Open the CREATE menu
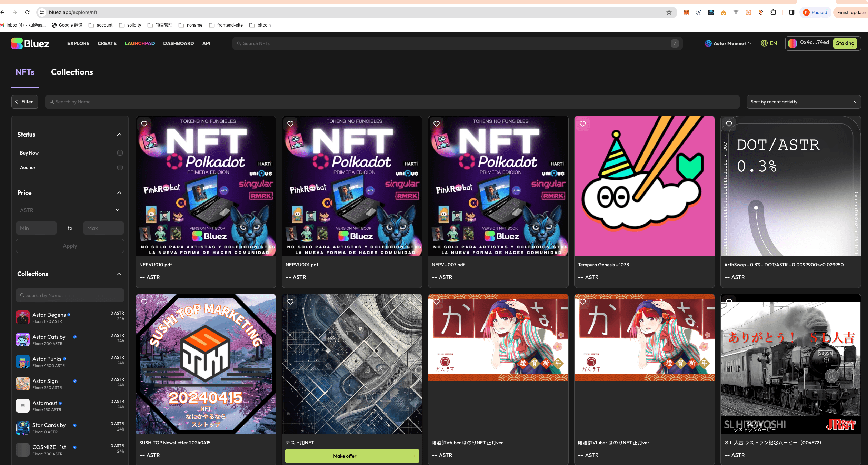Image resolution: width=868 pixels, height=465 pixels. tap(107, 43)
